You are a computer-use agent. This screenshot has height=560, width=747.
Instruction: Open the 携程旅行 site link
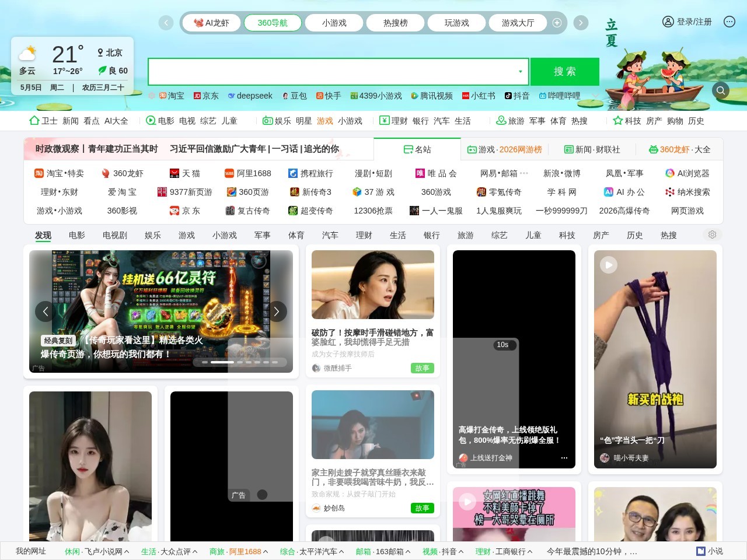(310, 173)
